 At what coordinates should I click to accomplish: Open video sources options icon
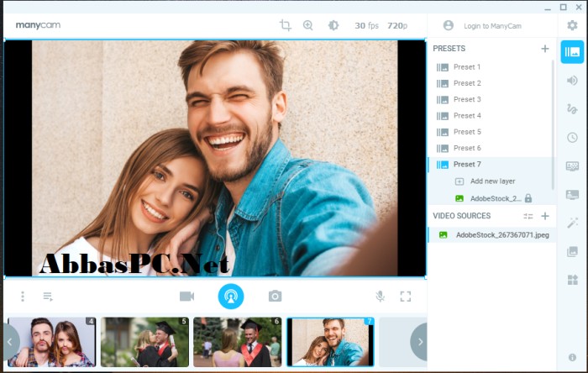tap(528, 216)
